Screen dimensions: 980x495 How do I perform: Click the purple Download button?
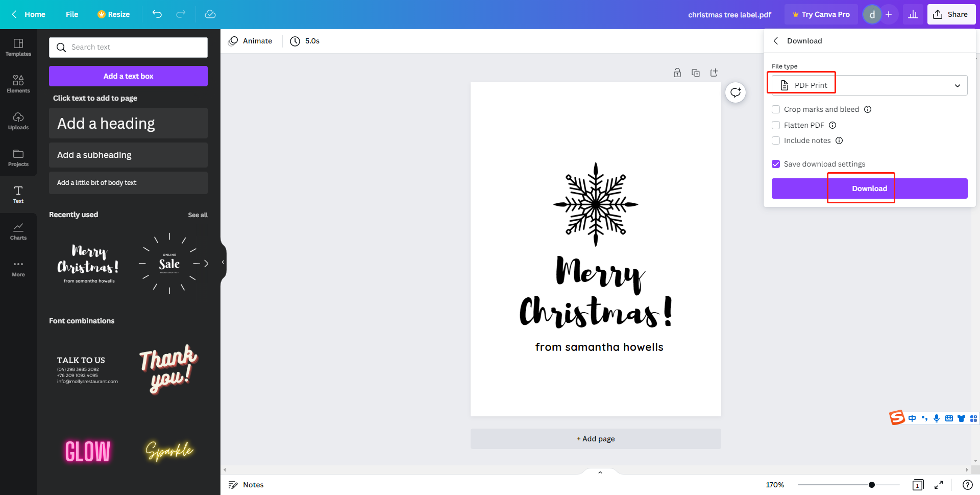click(869, 188)
